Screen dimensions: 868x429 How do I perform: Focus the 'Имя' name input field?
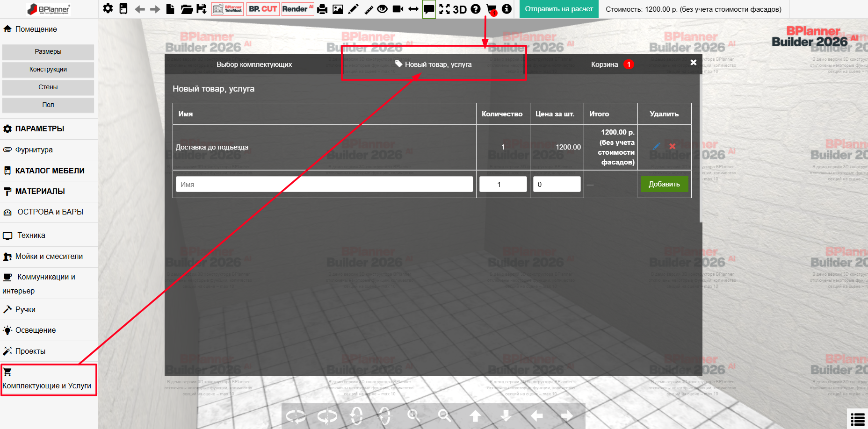pos(325,184)
